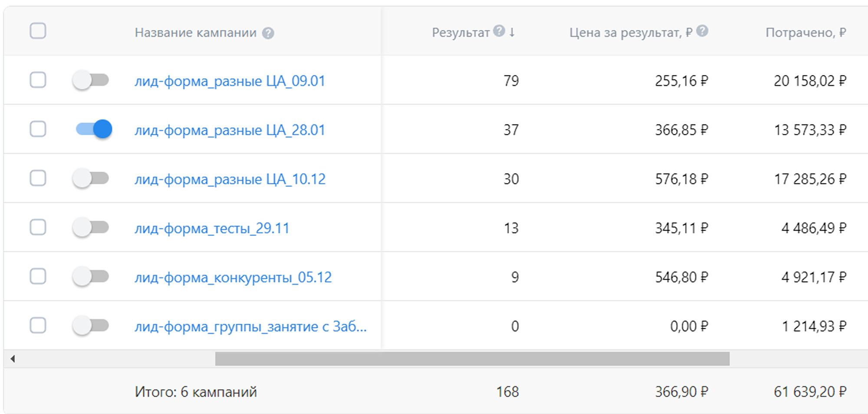Click the Потрачено, ₽ column header
Image resolution: width=868 pixels, height=414 pixels.
[x=806, y=33]
